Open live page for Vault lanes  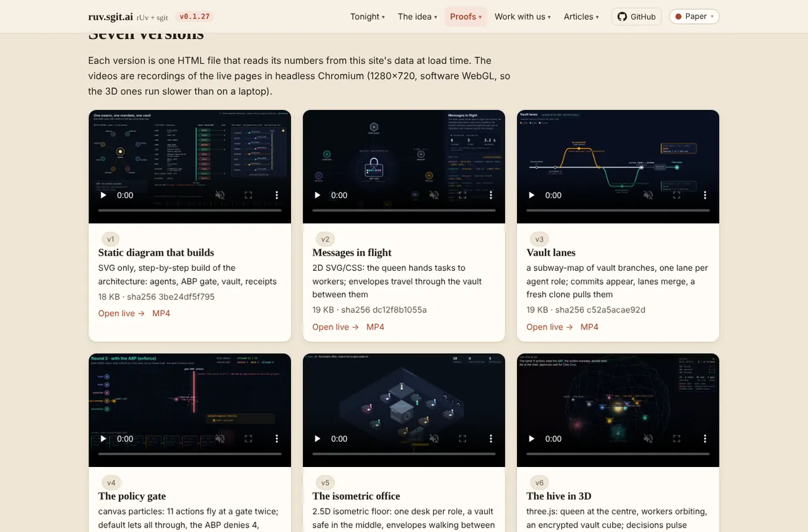[550, 327]
